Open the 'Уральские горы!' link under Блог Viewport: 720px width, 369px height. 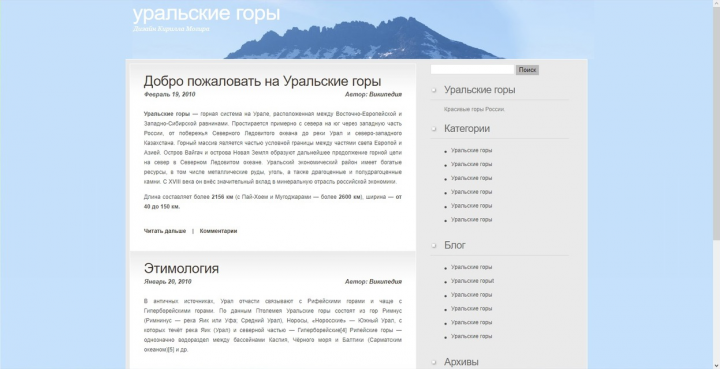[472, 281]
